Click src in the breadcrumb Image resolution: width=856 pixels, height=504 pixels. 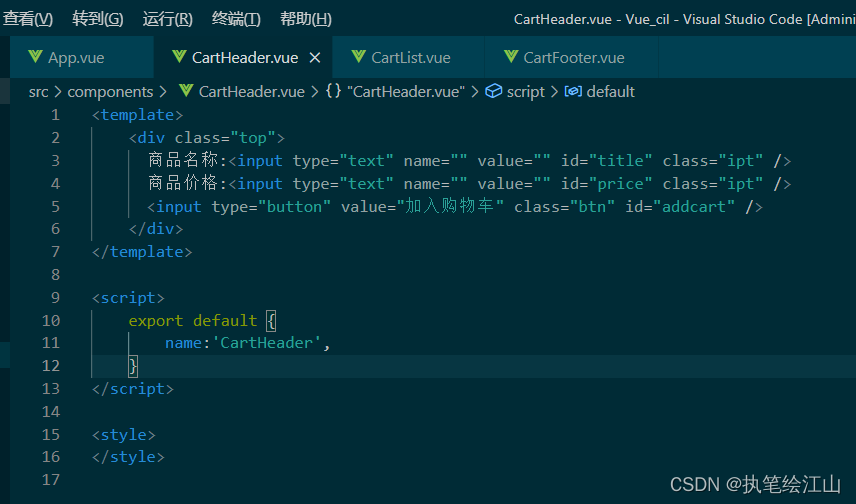[x=38, y=92]
